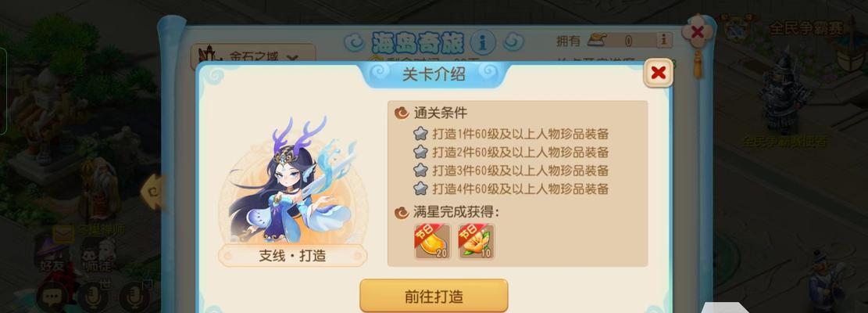Toggle the 世 world voice microphone
The height and width of the screenshot is (313, 868).
pos(92,298)
